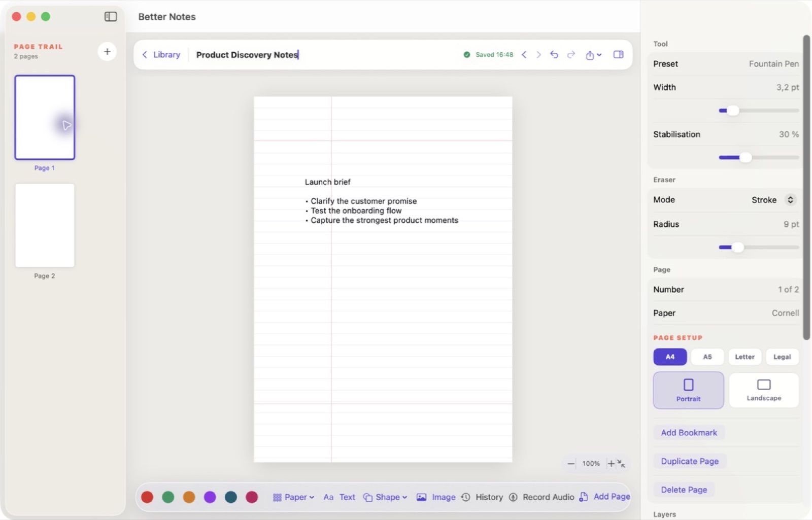
Task: Select the Text tool
Action: [x=340, y=497]
